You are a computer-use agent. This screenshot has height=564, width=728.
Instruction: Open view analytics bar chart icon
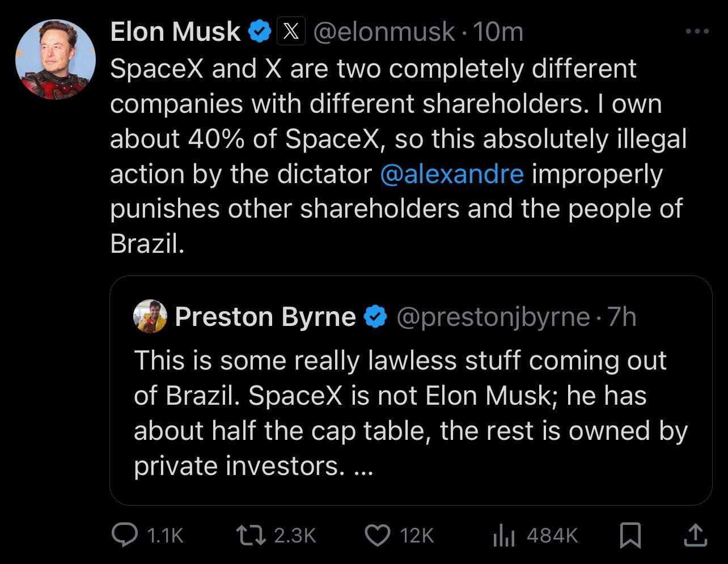click(x=504, y=535)
